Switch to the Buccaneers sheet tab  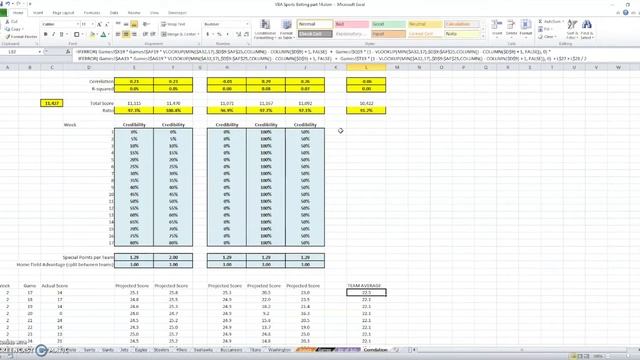click(x=231, y=350)
